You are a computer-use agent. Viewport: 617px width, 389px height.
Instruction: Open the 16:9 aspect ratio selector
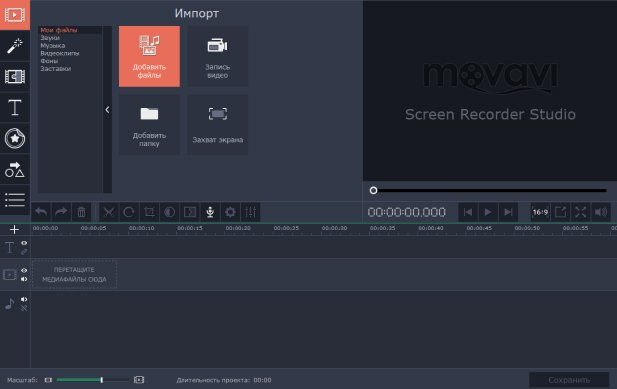pyautogui.click(x=540, y=212)
